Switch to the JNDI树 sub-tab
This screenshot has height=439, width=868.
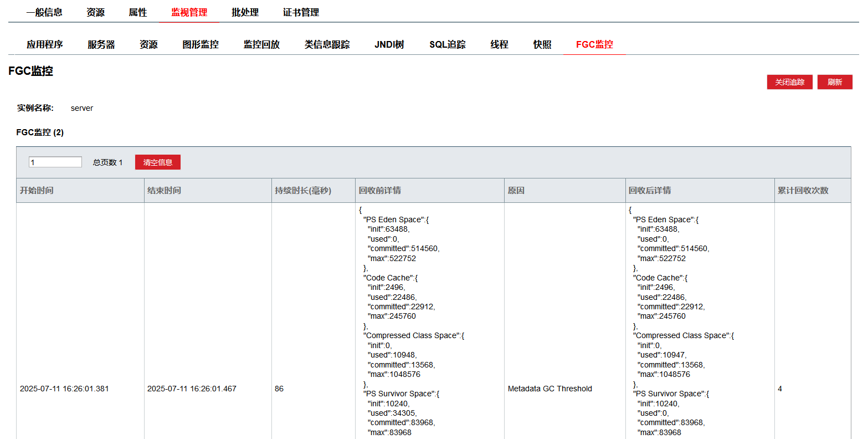(x=389, y=44)
